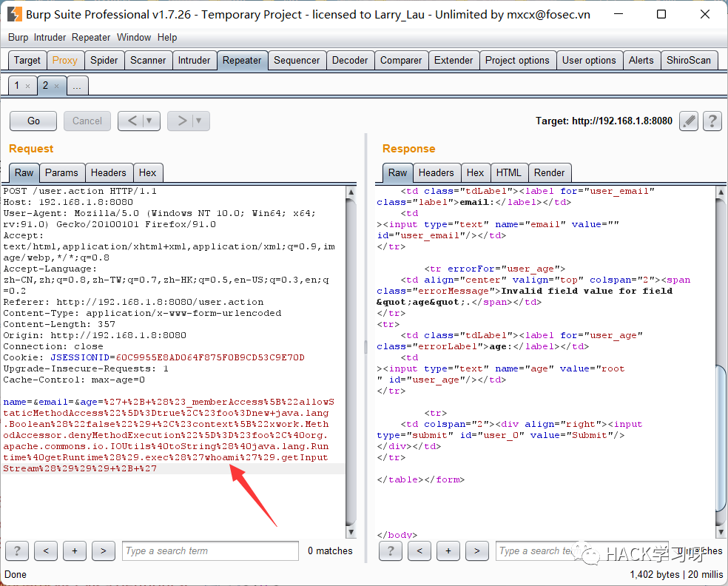This screenshot has height=586, width=728.
Task: Switch to the Proxy tab
Action: (65, 61)
